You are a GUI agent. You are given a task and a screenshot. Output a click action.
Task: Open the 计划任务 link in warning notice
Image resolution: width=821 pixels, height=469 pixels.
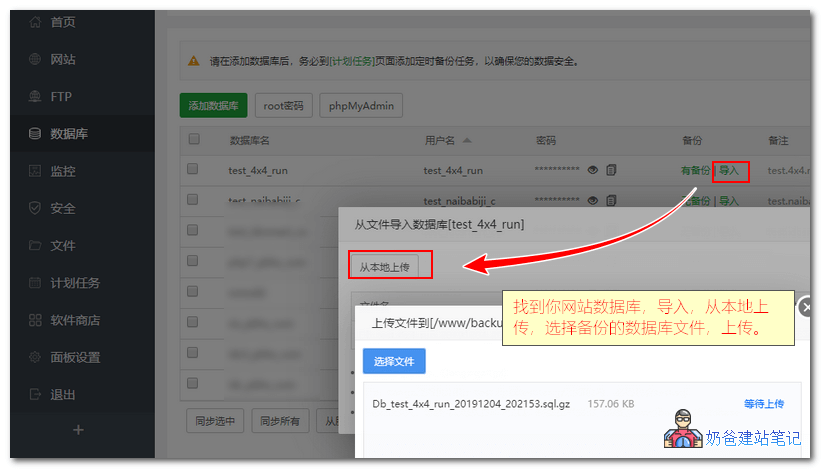coord(351,61)
